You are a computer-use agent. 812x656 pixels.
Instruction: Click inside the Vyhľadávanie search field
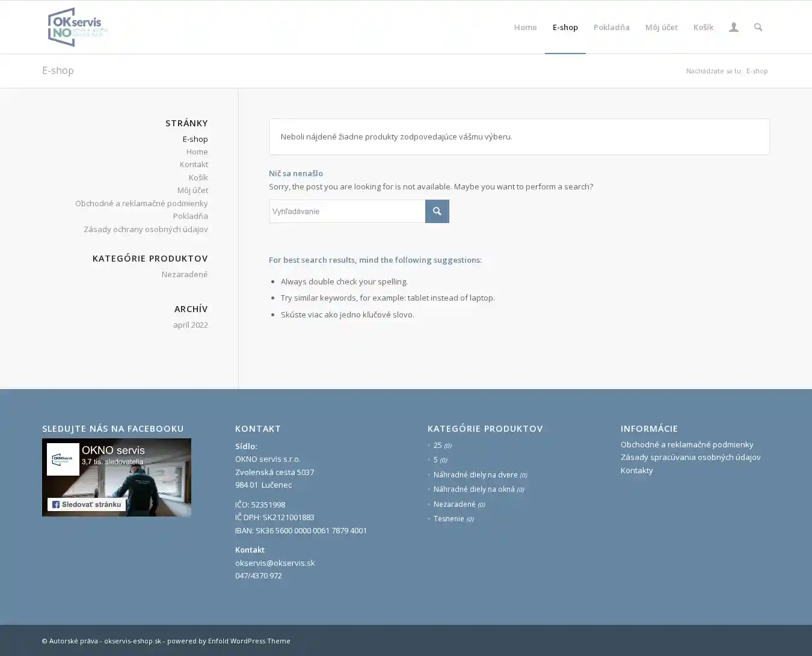pyautogui.click(x=346, y=212)
